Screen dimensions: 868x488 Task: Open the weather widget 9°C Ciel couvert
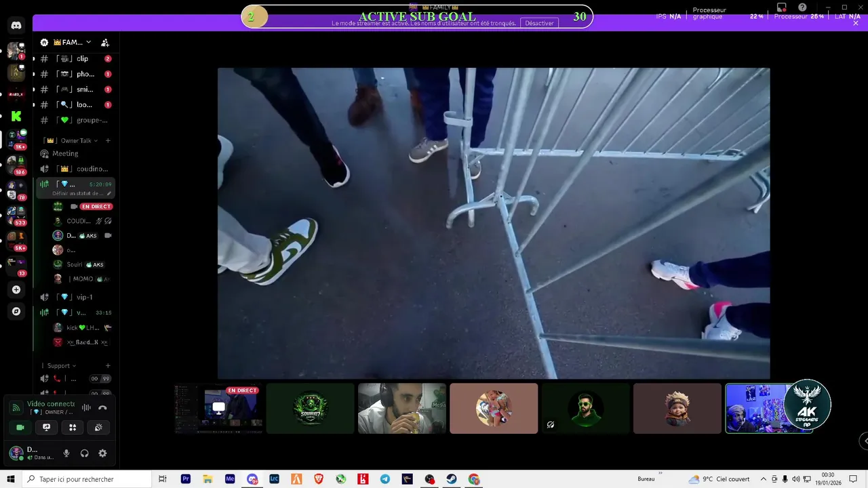click(720, 479)
